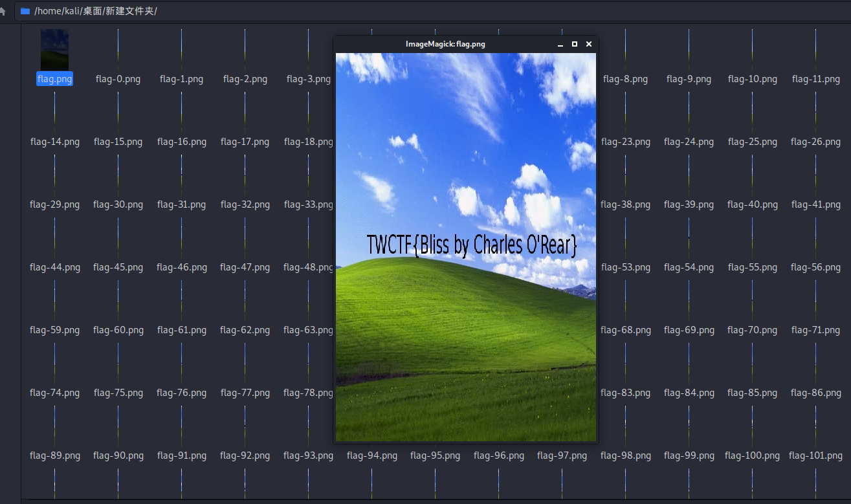Select the flag.png thumbnail in file list
This screenshot has height=504, width=851.
click(x=54, y=50)
